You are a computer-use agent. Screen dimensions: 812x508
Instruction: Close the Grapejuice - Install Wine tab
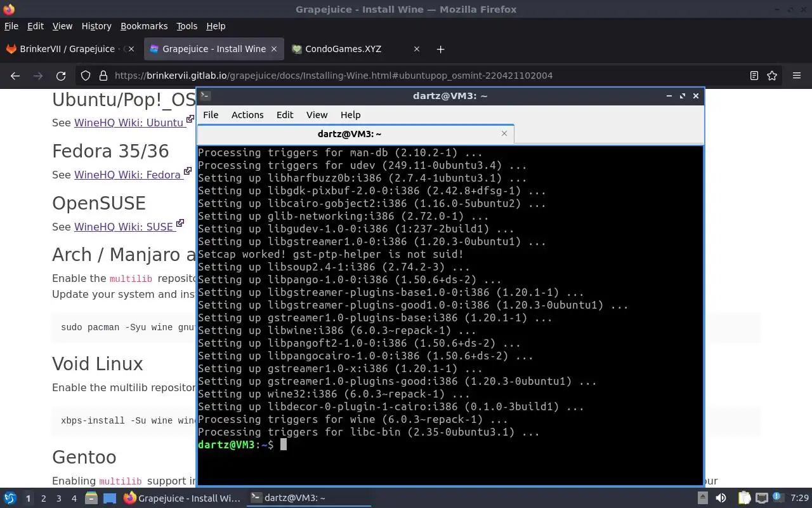pos(274,49)
